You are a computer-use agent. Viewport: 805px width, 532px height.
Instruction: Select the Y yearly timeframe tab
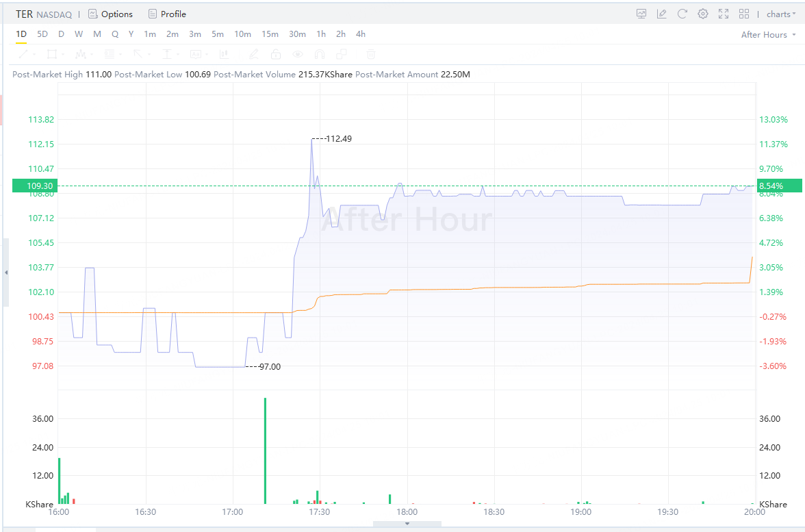point(131,34)
